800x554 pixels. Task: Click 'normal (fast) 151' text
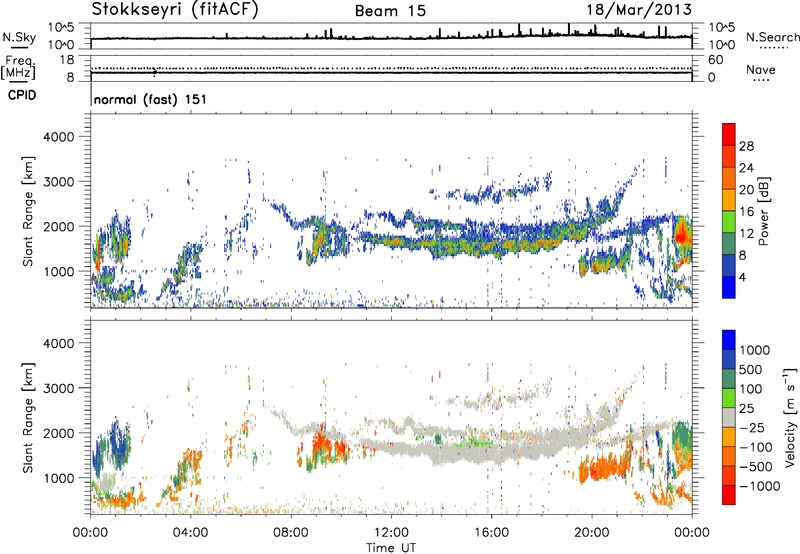pyautogui.click(x=151, y=99)
